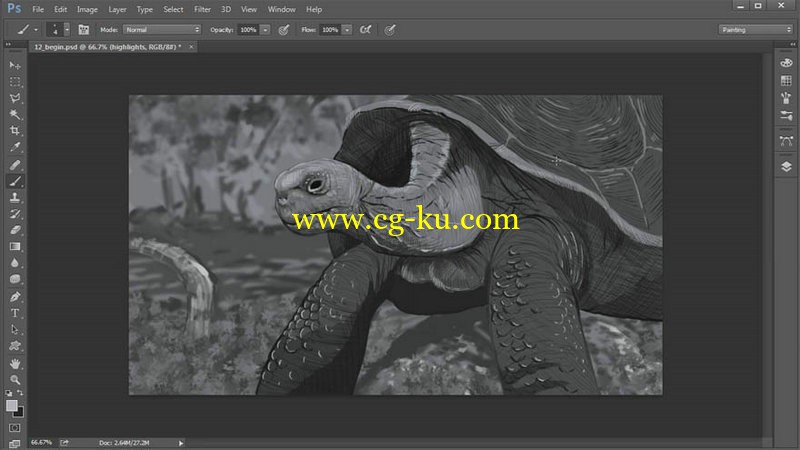Swap foreground and background colors
Screen dimensions: 800x450
(20, 393)
